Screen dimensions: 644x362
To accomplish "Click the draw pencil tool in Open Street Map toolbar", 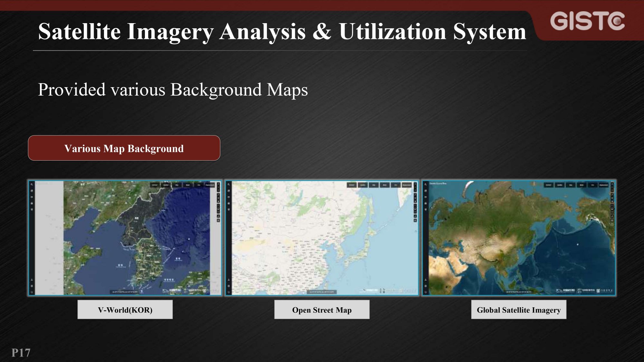I will pos(415,195).
